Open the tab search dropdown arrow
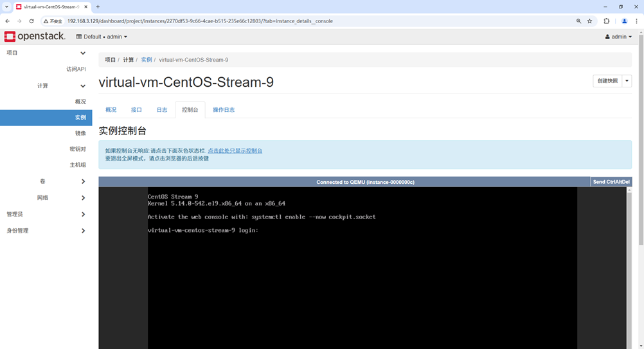The image size is (644, 349). (x=6, y=6)
